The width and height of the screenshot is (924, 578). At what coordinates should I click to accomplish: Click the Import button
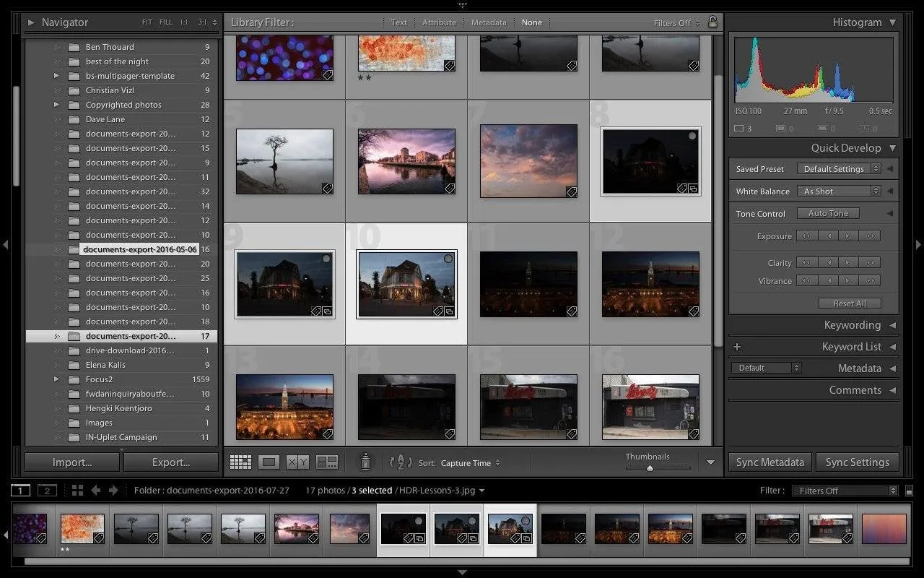[72, 462]
